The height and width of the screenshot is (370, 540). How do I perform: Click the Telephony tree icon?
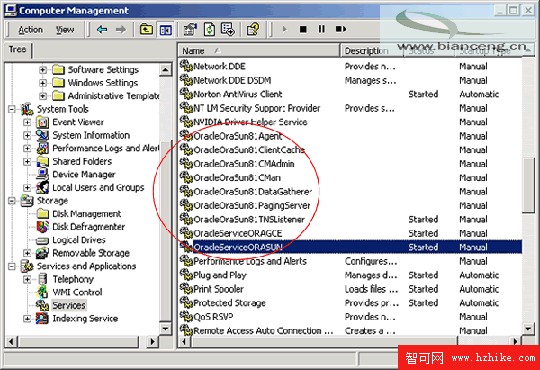[x=42, y=279]
